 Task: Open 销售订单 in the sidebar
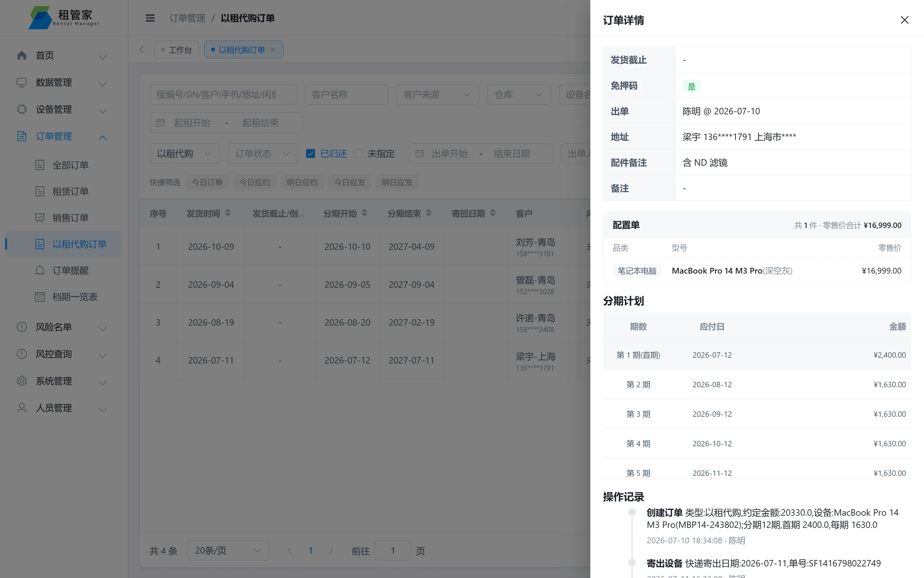[64, 218]
